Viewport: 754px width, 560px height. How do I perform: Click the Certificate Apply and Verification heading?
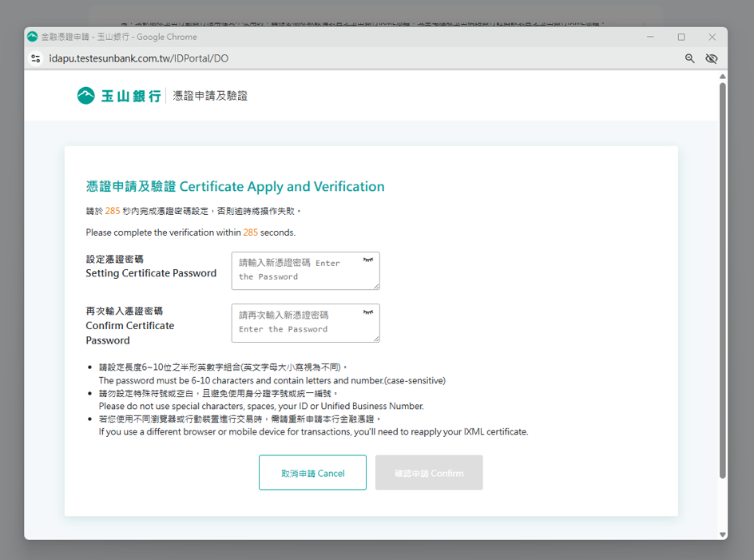pos(235,186)
